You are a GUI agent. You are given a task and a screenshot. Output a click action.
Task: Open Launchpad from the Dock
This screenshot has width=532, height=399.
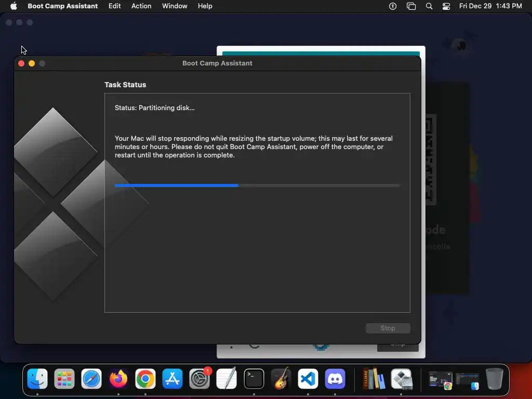(64, 379)
